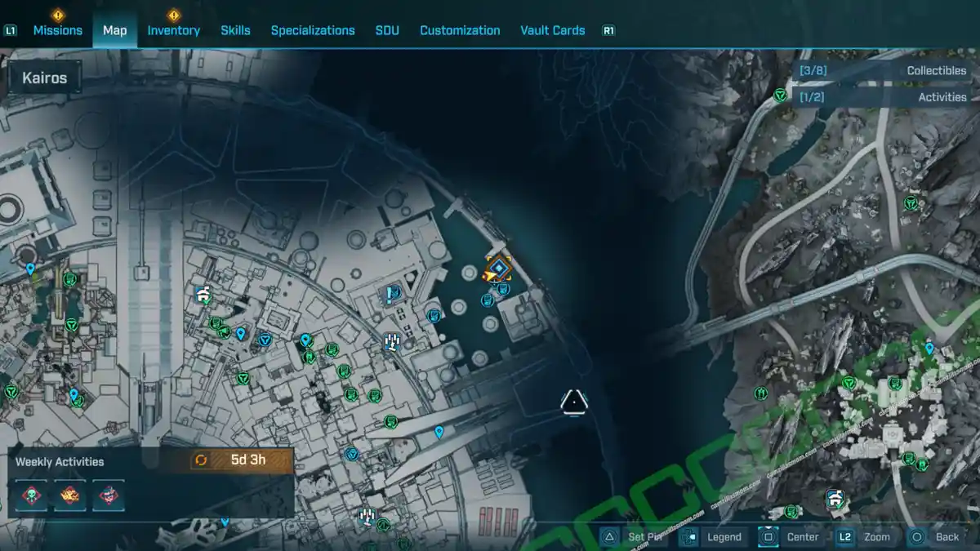Select the Vault Cards tab

tap(552, 30)
